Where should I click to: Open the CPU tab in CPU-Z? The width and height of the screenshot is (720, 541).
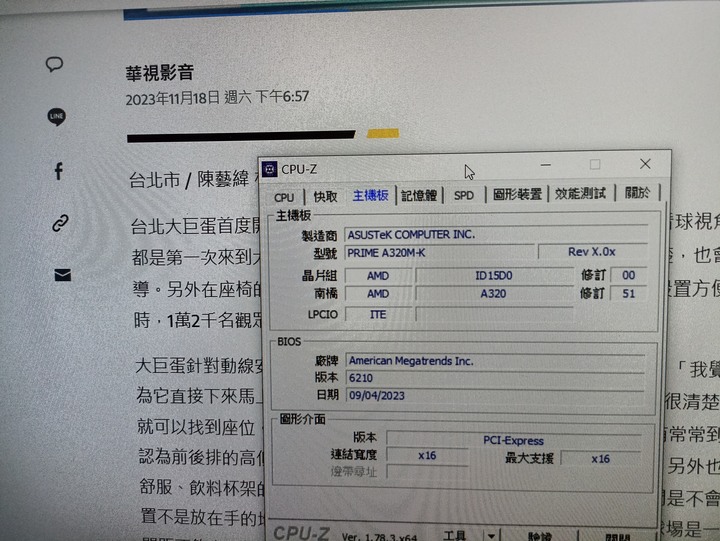coord(284,197)
